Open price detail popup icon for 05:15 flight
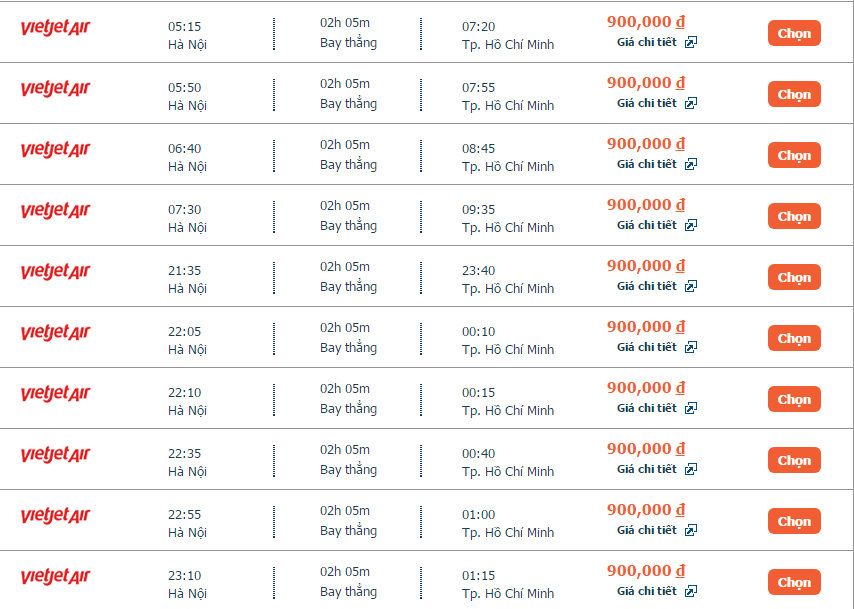This screenshot has height=609, width=854. coord(691,42)
